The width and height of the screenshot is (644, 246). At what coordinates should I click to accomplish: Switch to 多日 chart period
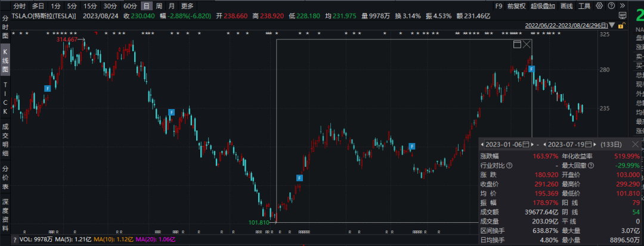pos(38,6)
